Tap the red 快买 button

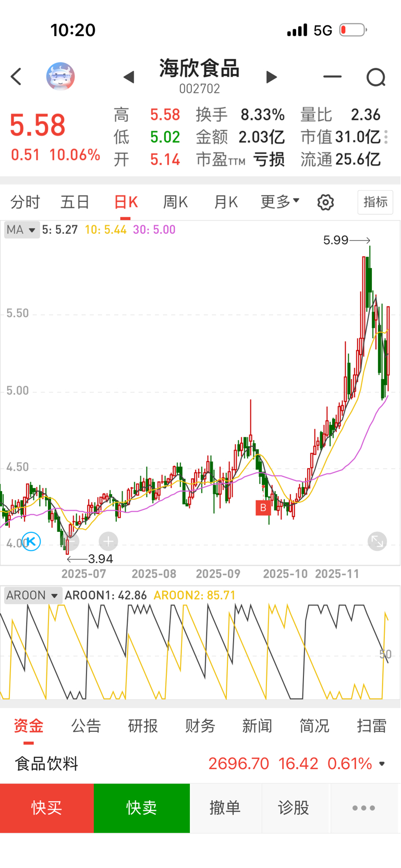[47, 808]
